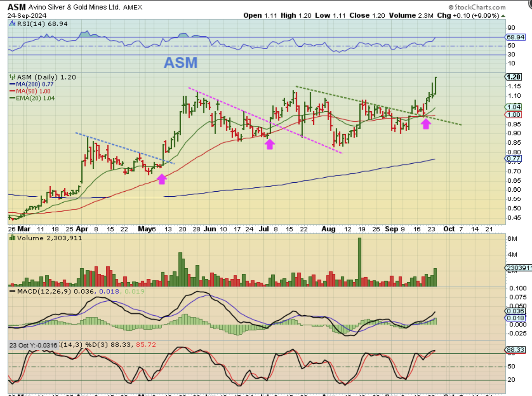The image size is (532, 396).
Task: Click the ASM (Daily) 1.20 price label
Action: point(46,77)
